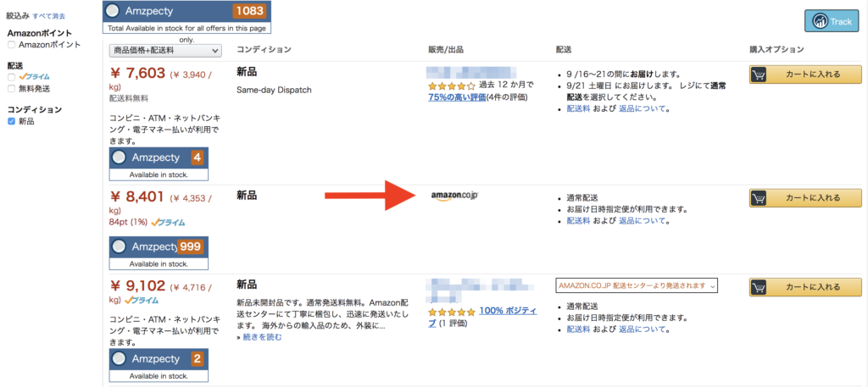Expand the 続きを読む description link
The image size is (868, 387).
point(263,337)
